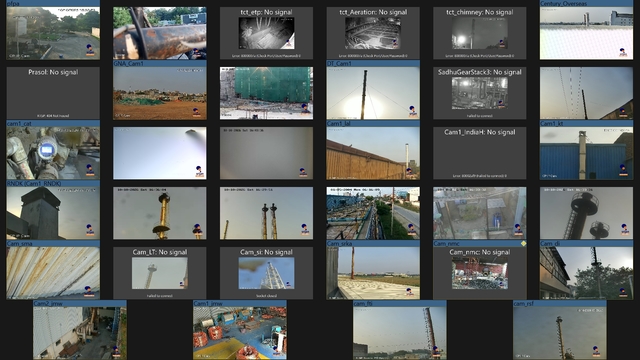Select the Cam_si No signal tile

pos(266,273)
